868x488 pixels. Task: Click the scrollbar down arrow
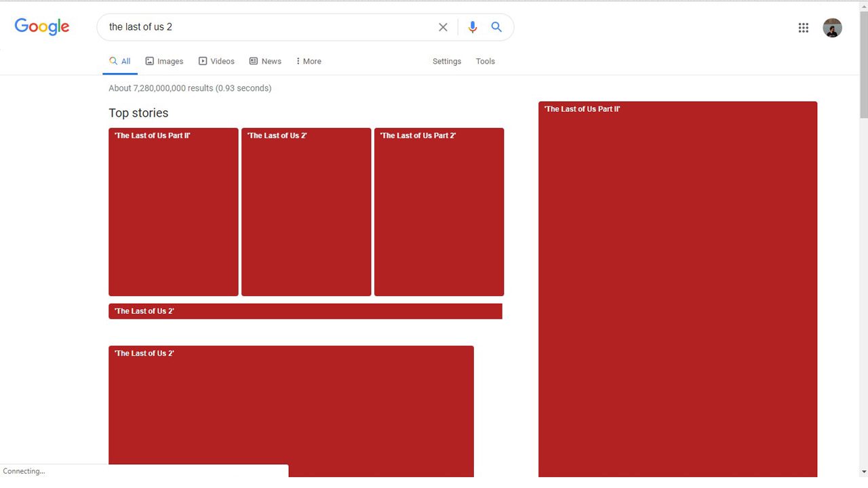pyautogui.click(x=863, y=471)
